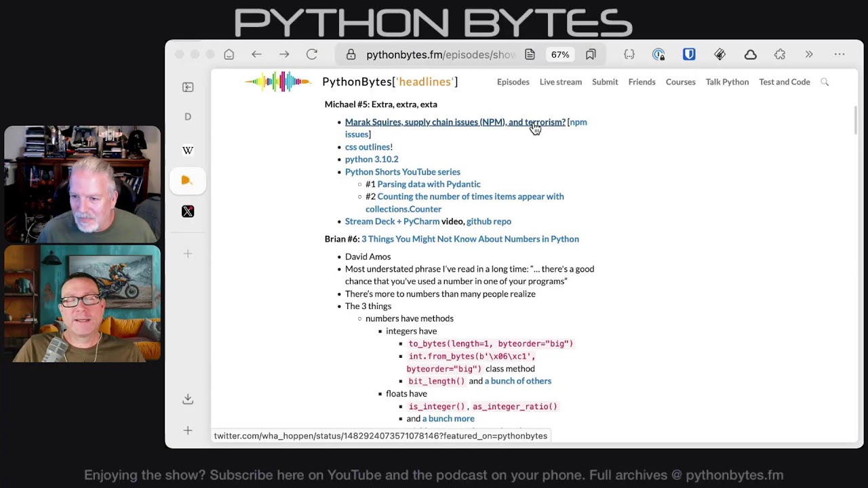The height and width of the screenshot is (488, 868).
Task: Open the Courses nav item
Action: [x=681, y=82]
